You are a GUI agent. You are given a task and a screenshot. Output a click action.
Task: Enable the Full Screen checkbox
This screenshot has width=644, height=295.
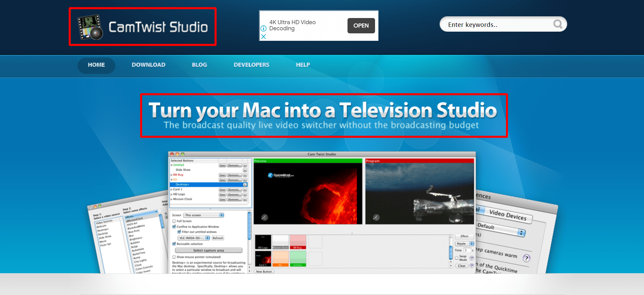[174, 221]
